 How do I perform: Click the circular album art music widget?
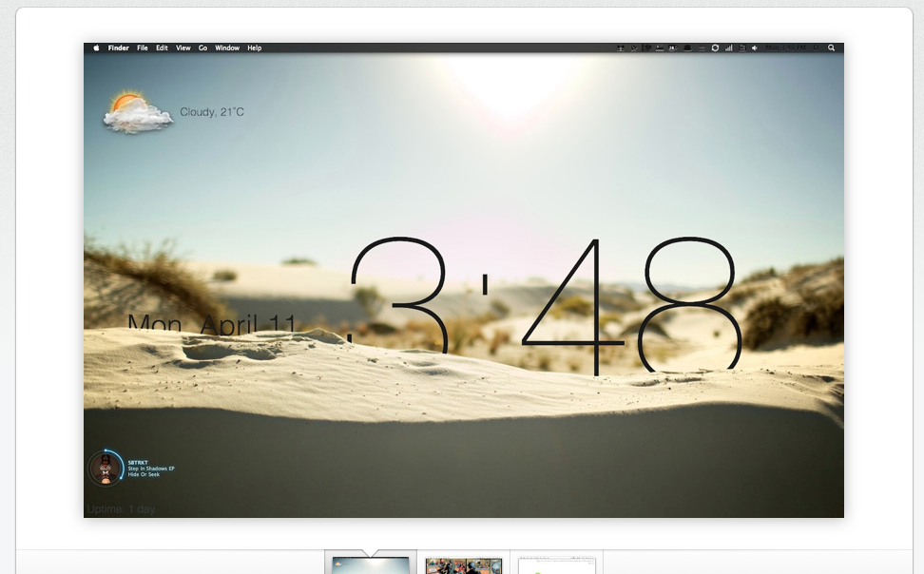[106, 468]
